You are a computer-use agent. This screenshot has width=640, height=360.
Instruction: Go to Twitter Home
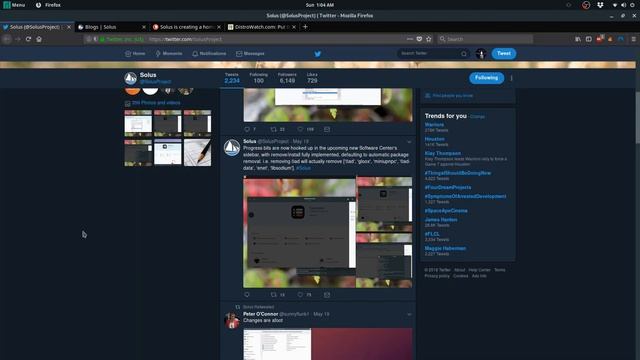[135, 53]
